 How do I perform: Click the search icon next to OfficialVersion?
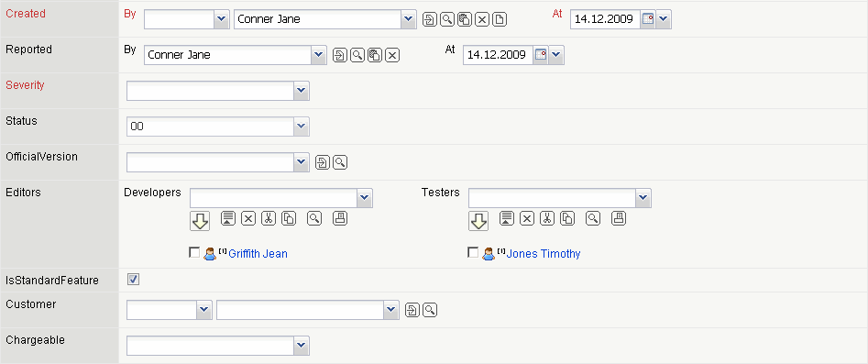tap(340, 162)
